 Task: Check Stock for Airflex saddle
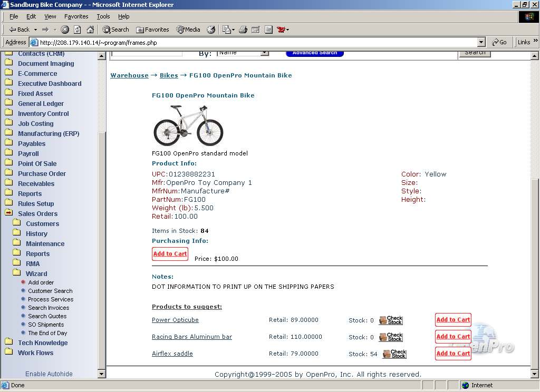[x=394, y=354]
